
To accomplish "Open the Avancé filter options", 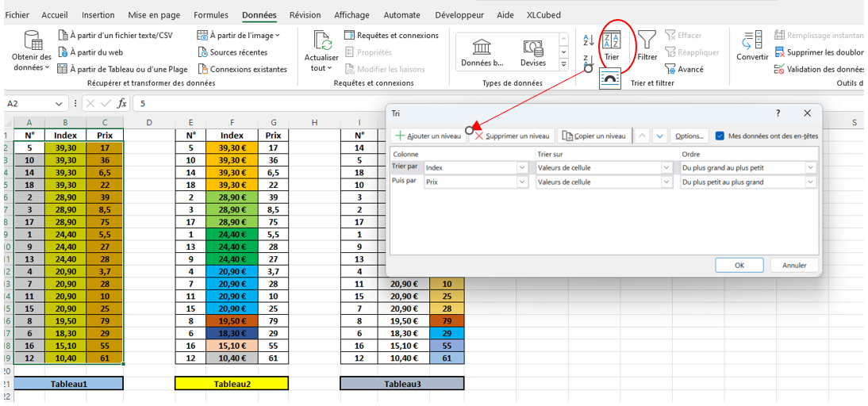I will coord(685,69).
